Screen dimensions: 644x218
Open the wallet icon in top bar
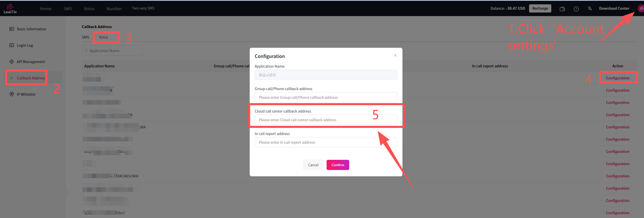562,9
